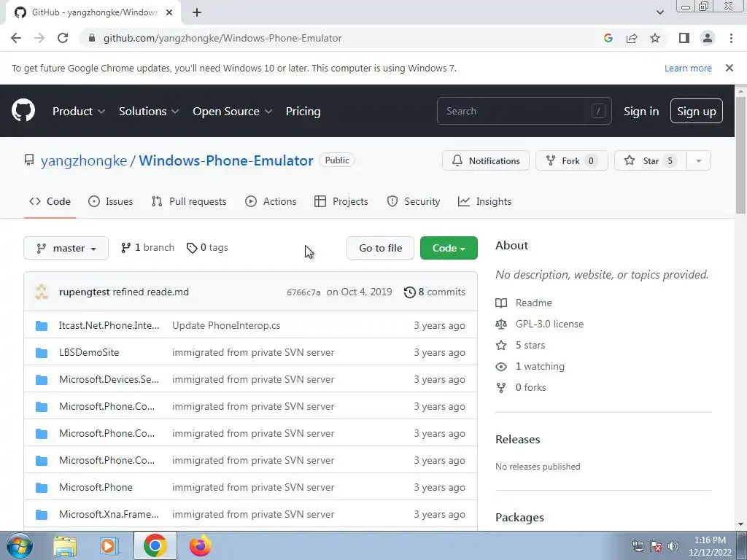The width and height of the screenshot is (747, 560).
Task: Open the Chrome side panel icon
Action: point(684,38)
